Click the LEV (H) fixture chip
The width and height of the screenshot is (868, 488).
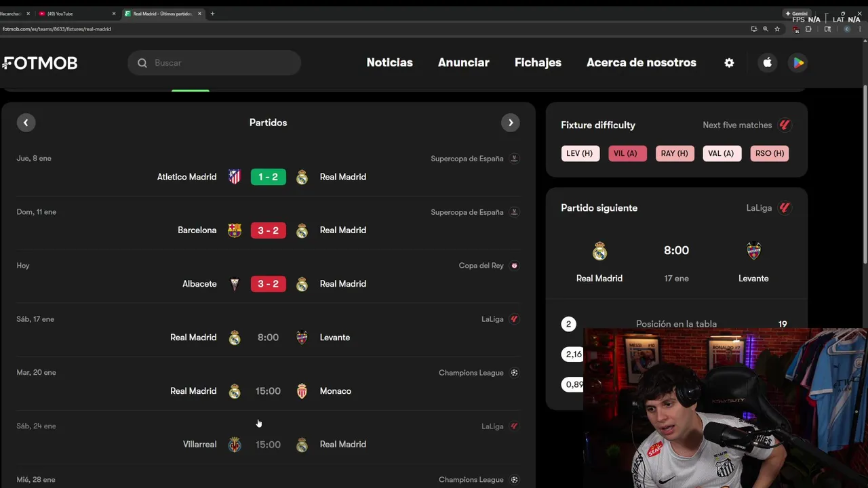pyautogui.click(x=580, y=153)
